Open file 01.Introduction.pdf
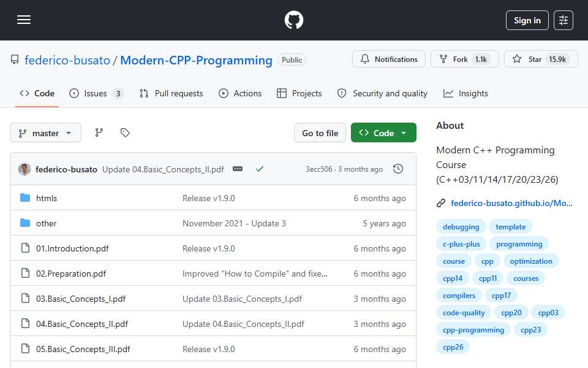Viewport: 588px width, 368px height. click(72, 248)
